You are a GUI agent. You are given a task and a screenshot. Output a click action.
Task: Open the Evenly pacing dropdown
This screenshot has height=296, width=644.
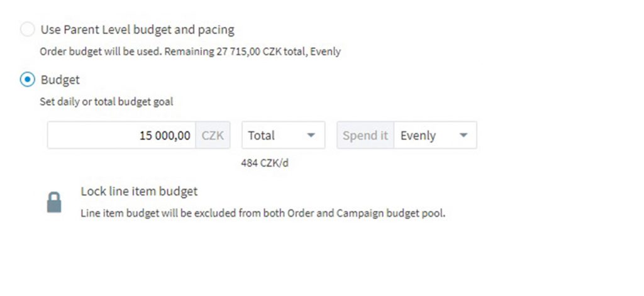[435, 135]
